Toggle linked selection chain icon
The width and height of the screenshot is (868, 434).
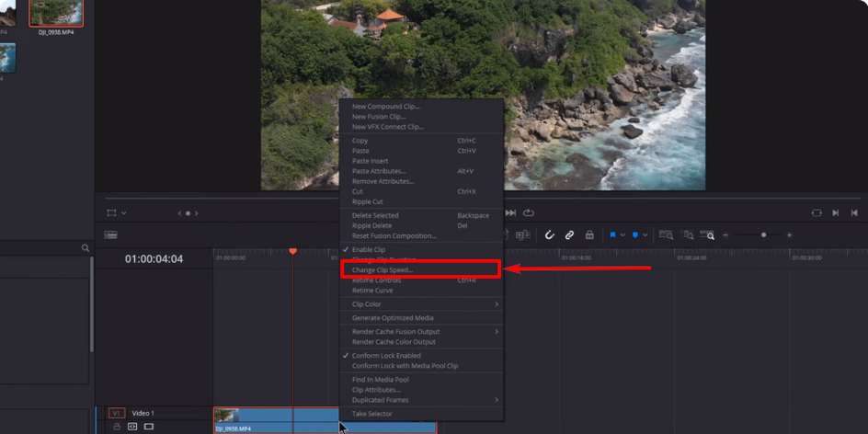[x=569, y=235]
